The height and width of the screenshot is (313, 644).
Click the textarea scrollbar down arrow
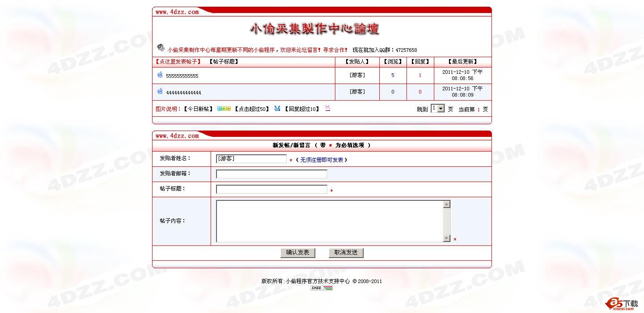(447, 238)
